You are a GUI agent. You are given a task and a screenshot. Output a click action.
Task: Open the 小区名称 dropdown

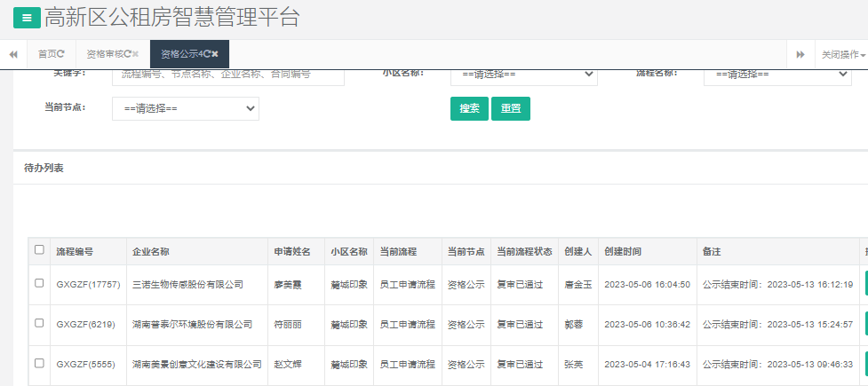pos(523,75)
